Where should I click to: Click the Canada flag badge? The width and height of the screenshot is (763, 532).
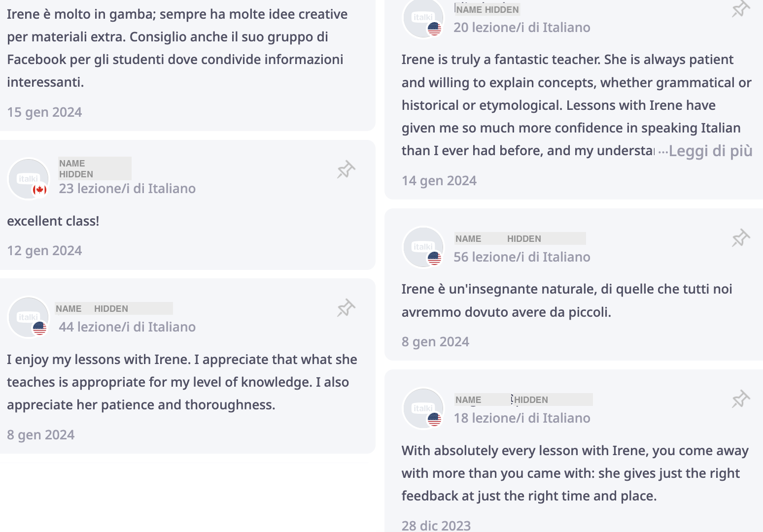(x=39, y=190)
